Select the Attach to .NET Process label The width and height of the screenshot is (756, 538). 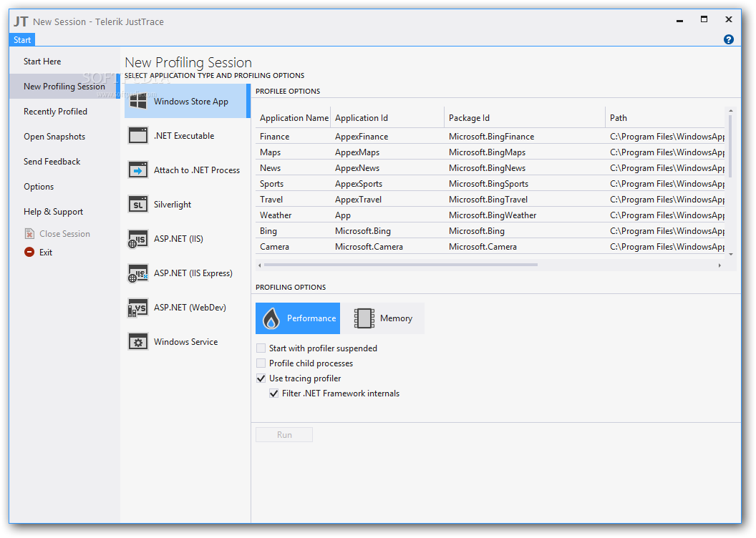click(197, 170)
